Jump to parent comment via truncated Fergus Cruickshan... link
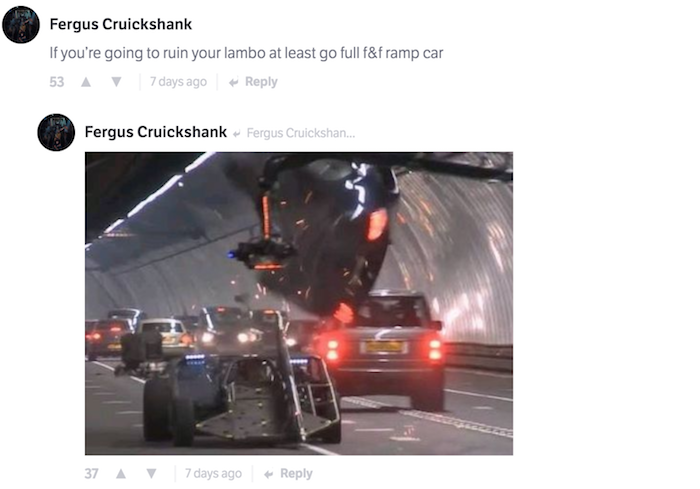 click(x=300, y=133)
